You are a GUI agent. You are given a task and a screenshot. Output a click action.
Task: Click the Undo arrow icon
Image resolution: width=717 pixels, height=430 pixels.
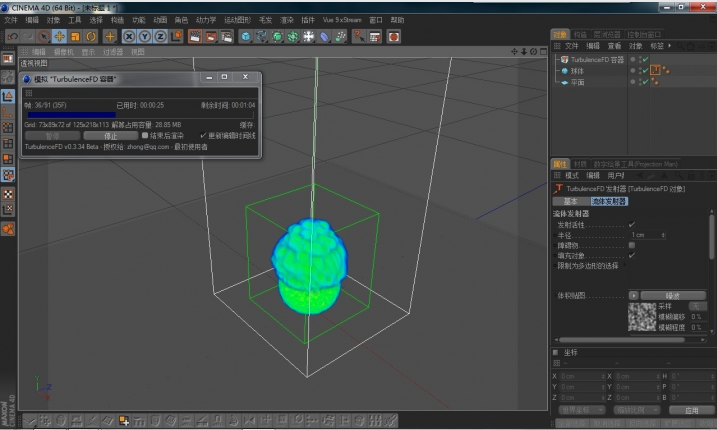click(13, 37)
